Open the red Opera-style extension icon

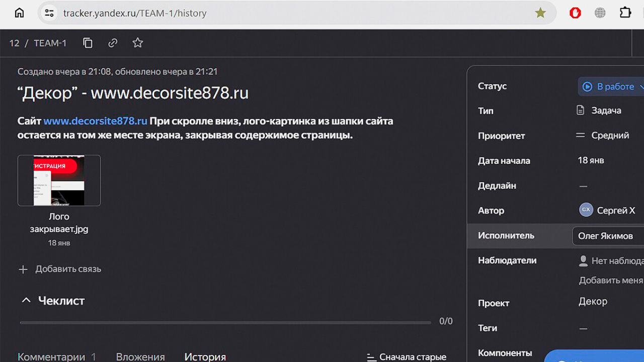tap(575, 13)
